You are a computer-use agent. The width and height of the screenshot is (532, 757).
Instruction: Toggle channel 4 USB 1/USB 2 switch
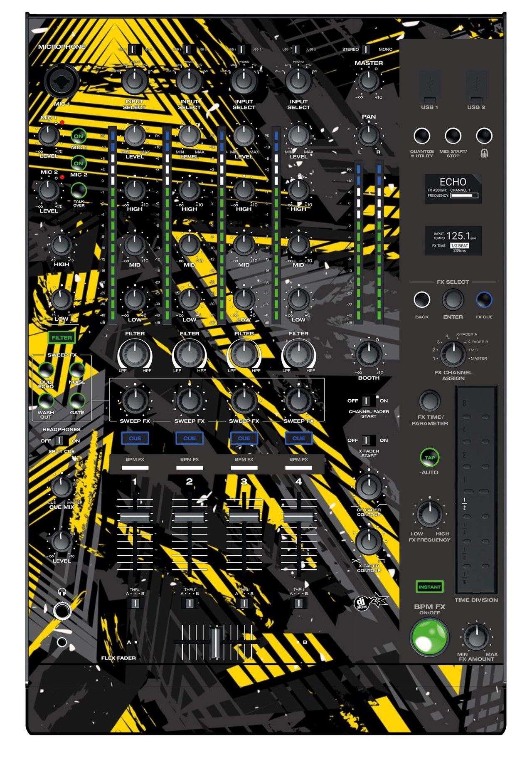(296, 49)
